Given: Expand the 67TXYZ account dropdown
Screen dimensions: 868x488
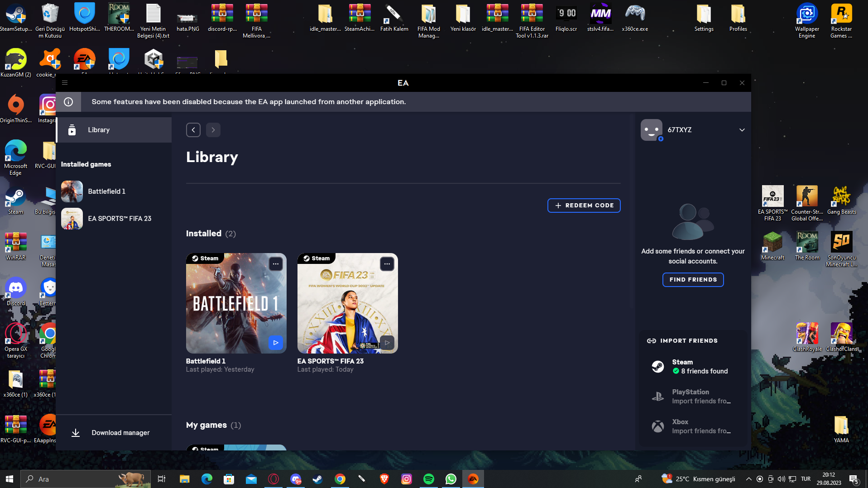Looking at the screenshot, I should click(742, 130).
